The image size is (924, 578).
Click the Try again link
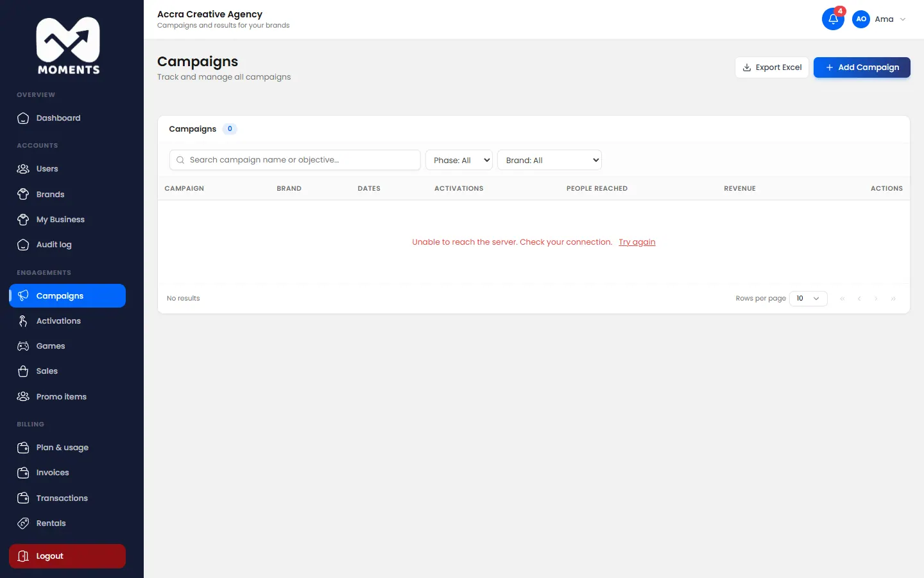pyautogui.click(x=637, y=242)
